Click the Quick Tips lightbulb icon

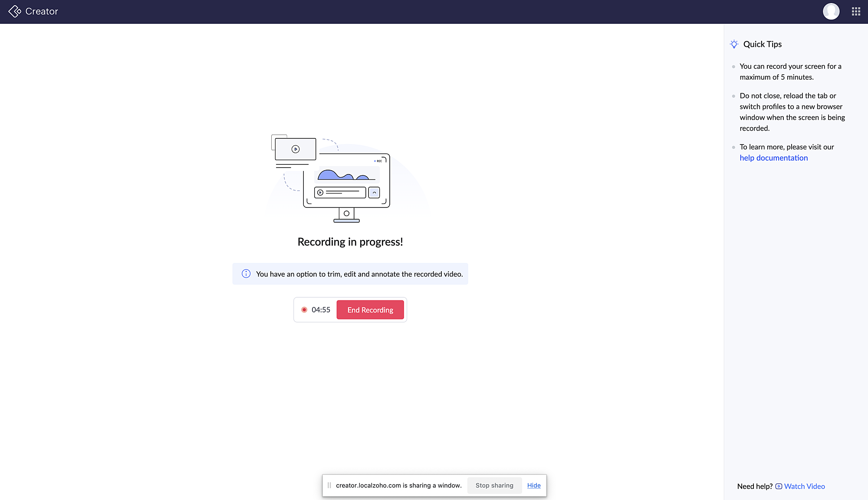734,44
